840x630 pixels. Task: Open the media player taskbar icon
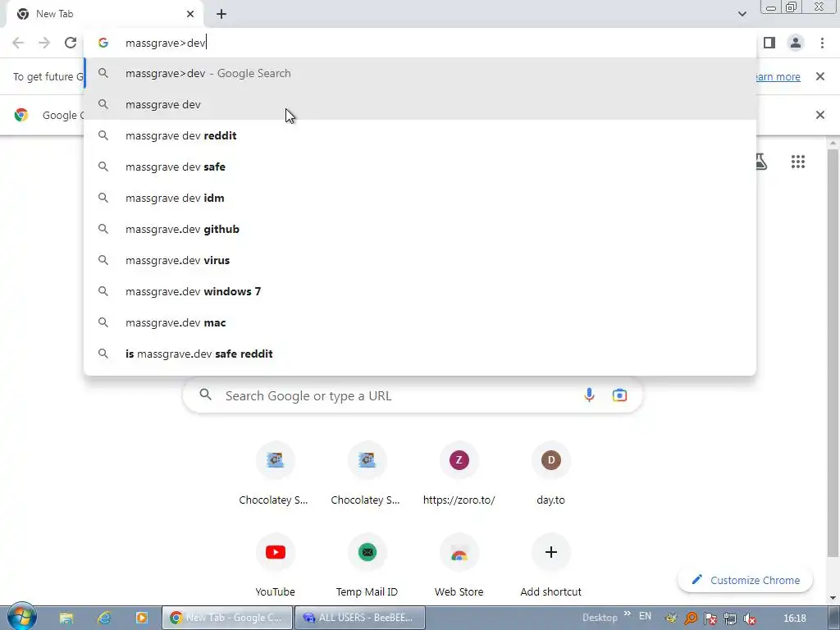point(141,618)
